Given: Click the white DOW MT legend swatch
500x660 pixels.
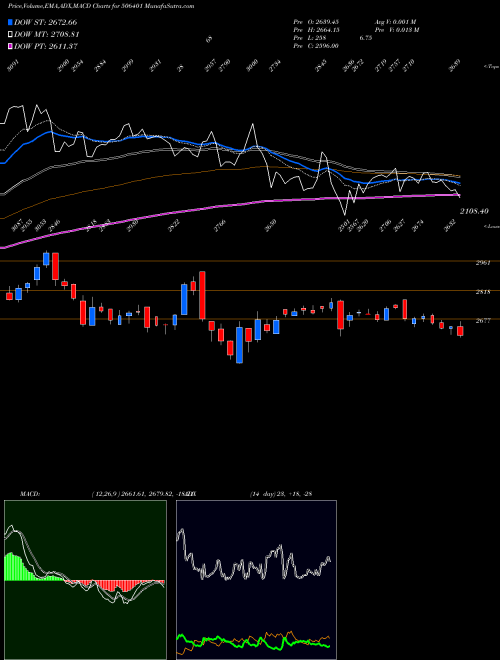Looking at the screenshot, I should (x=10, y=35).
